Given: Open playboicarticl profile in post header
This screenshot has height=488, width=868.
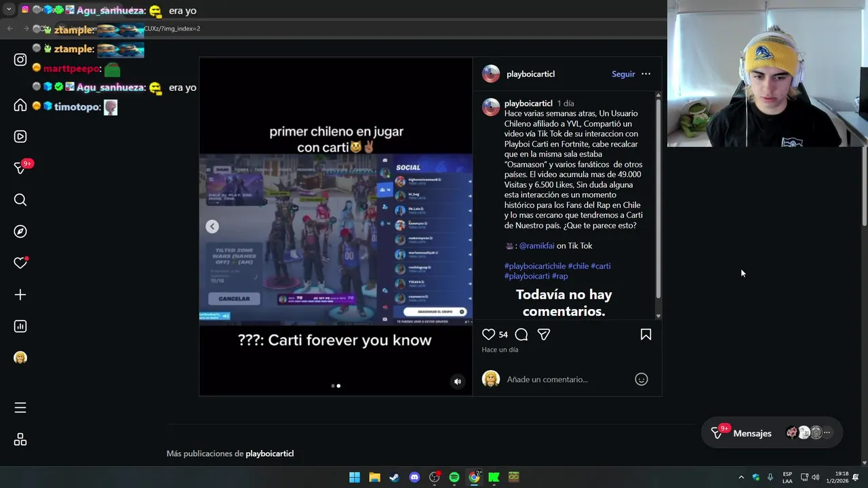Looking at the screenshot, I should click(530, 74).
